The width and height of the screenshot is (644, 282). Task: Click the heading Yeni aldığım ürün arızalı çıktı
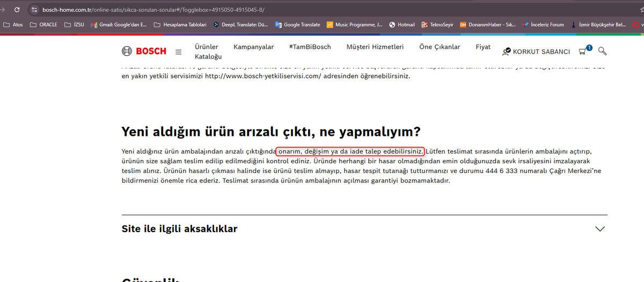(271, 132)
